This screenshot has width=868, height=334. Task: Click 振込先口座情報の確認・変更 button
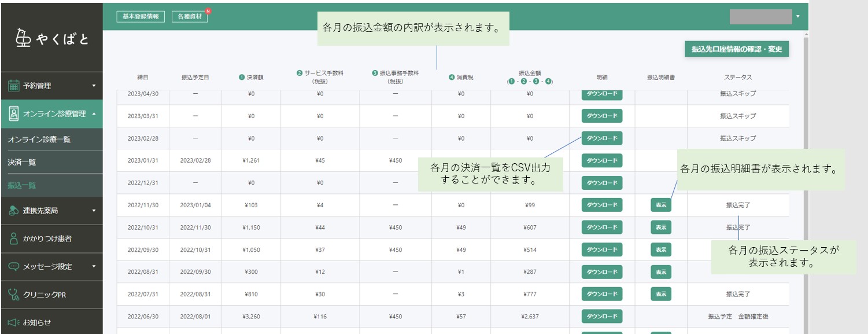[737, 49]
